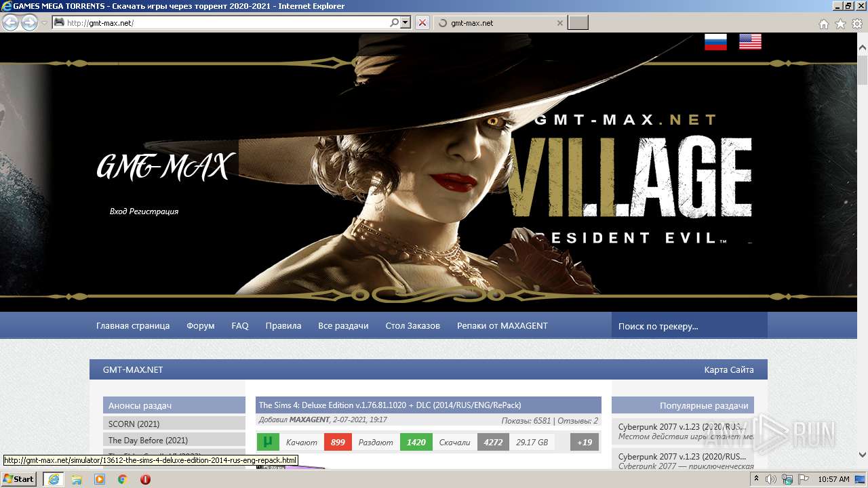The image size is (868, 488).
Task: Open Репаки от MAXAGENT menu item
Action: click(x=502, y=326)
